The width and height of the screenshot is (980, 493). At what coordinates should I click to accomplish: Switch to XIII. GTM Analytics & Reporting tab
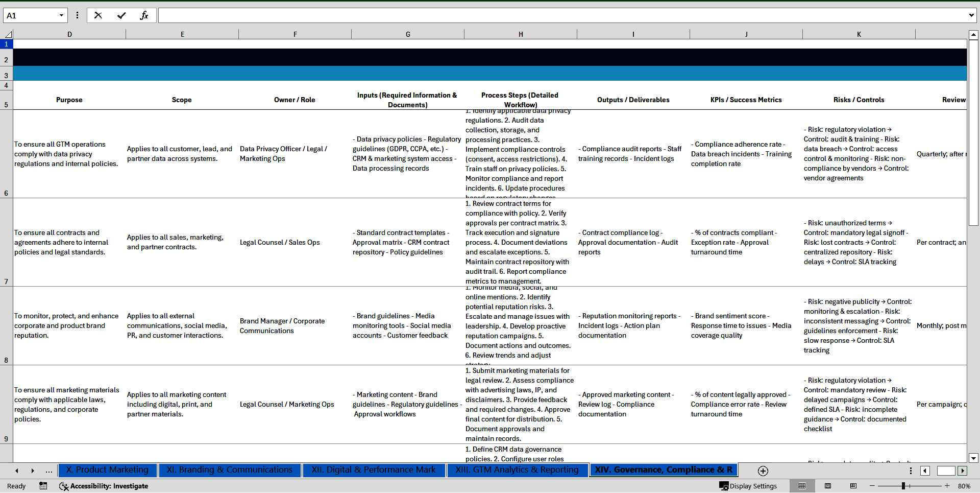(x=517, y=470)
